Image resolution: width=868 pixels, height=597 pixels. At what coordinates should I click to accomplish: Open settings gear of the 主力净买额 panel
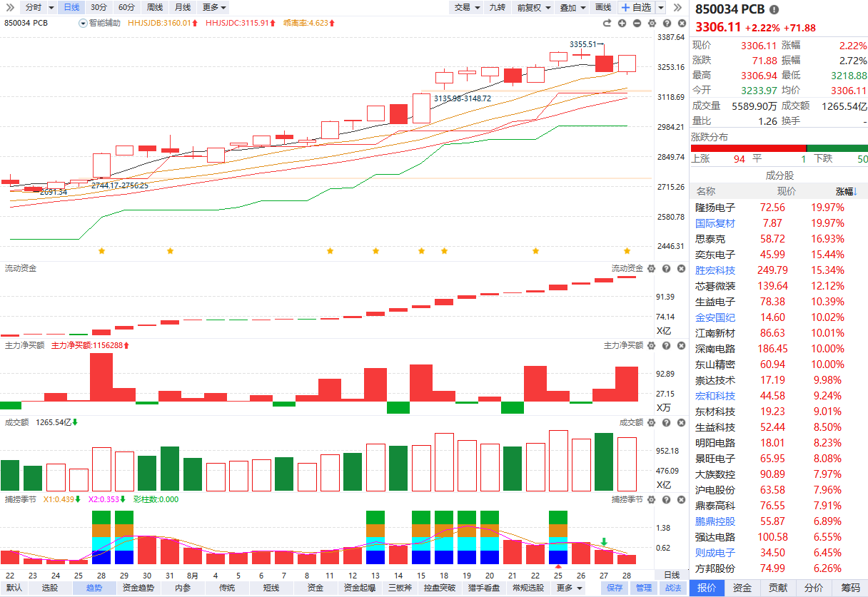651,345
